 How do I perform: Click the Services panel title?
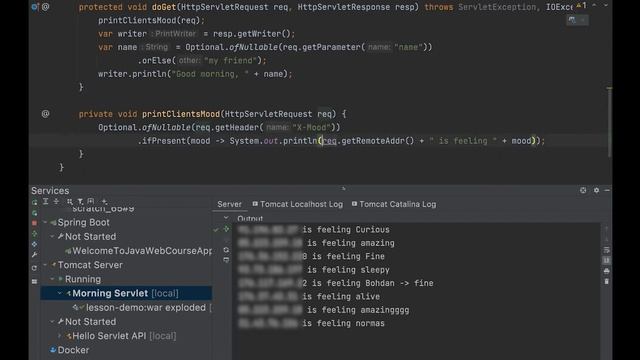[x=50, y=191]
